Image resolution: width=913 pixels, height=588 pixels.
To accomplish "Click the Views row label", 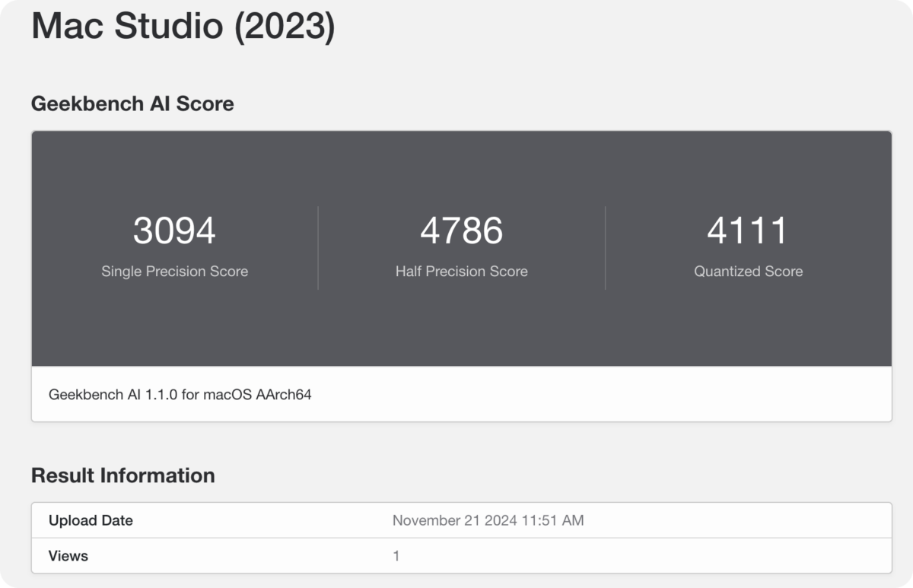I will (x=68, y=556).
